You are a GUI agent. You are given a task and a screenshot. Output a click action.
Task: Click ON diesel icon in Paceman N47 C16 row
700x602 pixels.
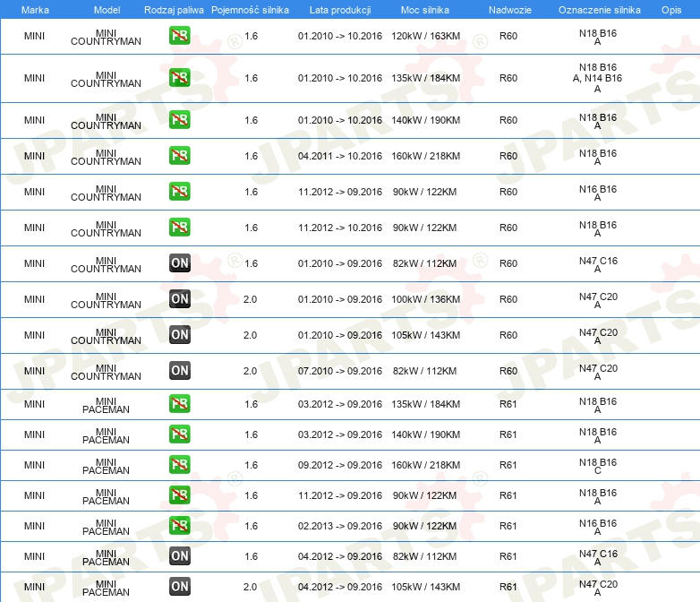point(179,556)
